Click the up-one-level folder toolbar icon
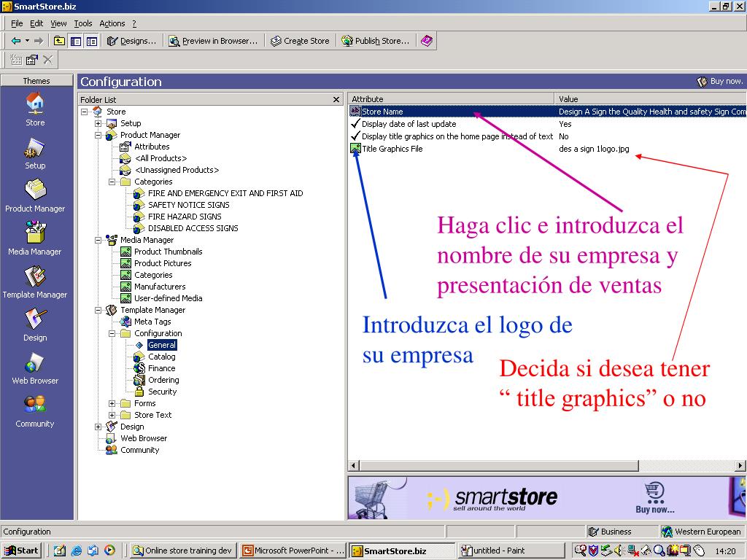This screenshot has width=747, height=560. click(59, 41)
